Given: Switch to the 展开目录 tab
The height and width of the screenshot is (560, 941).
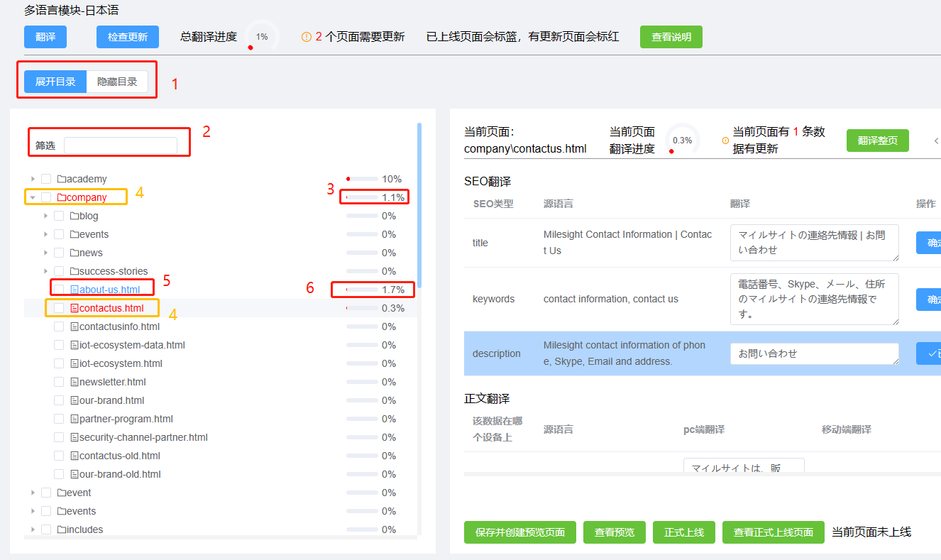Looking at the screenshot, I should click(55, 82).
